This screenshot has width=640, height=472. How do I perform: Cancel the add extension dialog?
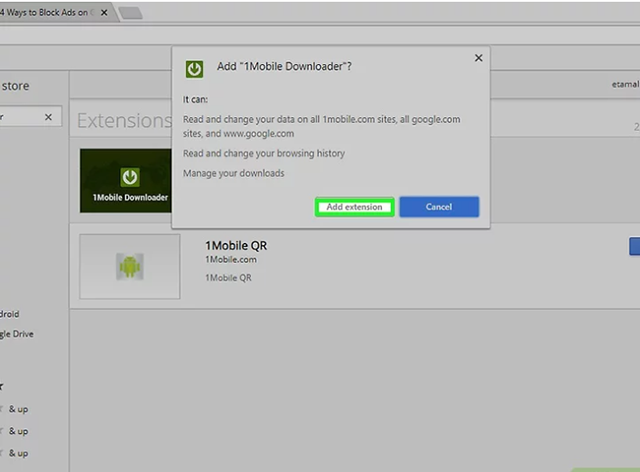point(439,207)
